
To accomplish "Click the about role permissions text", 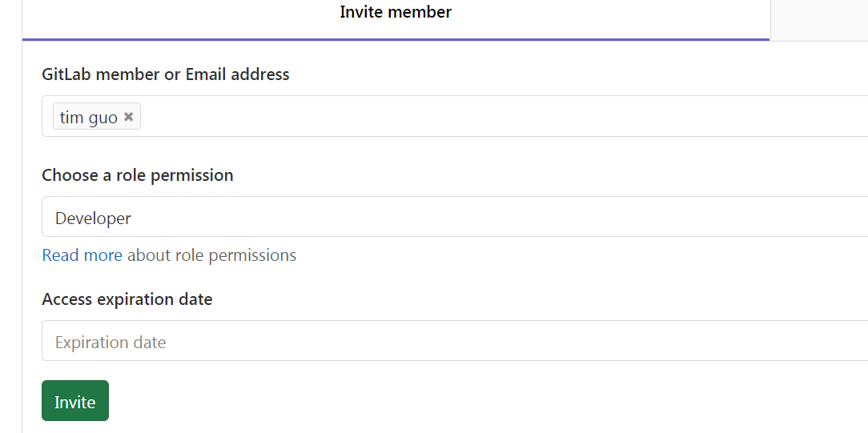I will [x=211, y=255].
